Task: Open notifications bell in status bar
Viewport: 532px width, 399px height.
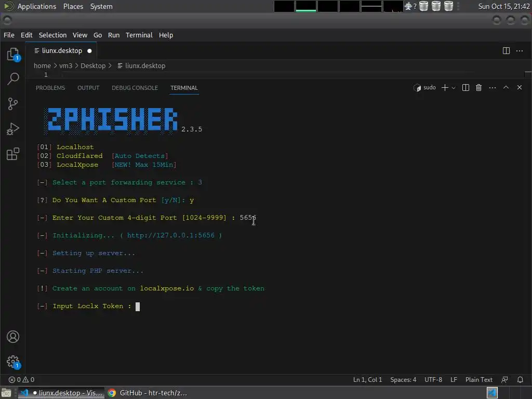Action: click(520, 380)
